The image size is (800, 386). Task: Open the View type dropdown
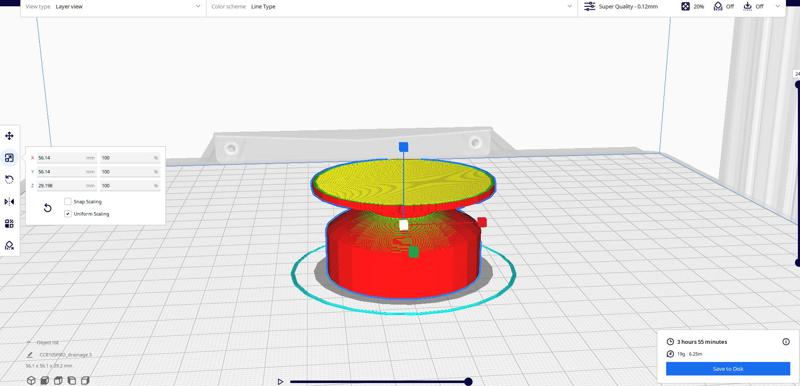(x=113, y=7)
